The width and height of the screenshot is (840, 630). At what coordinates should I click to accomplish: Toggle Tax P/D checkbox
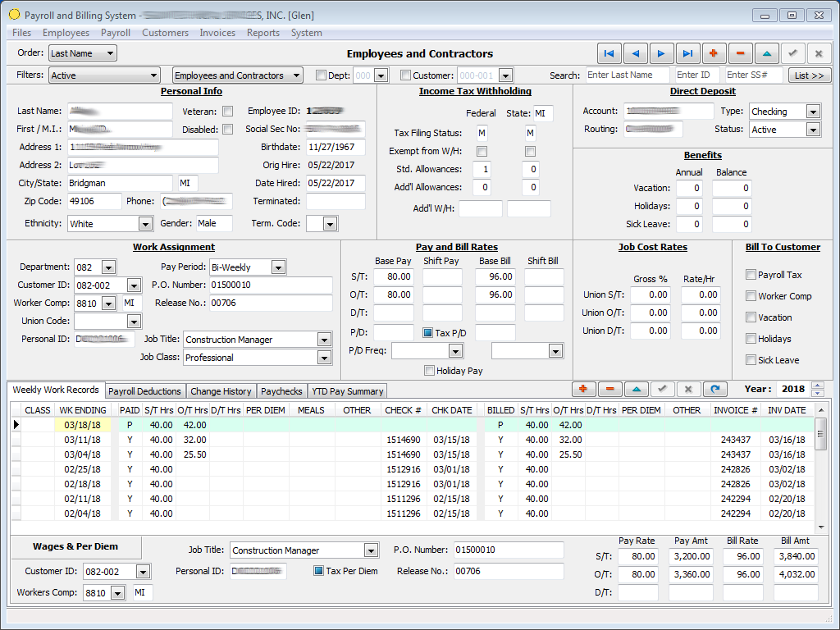point(427,333)
